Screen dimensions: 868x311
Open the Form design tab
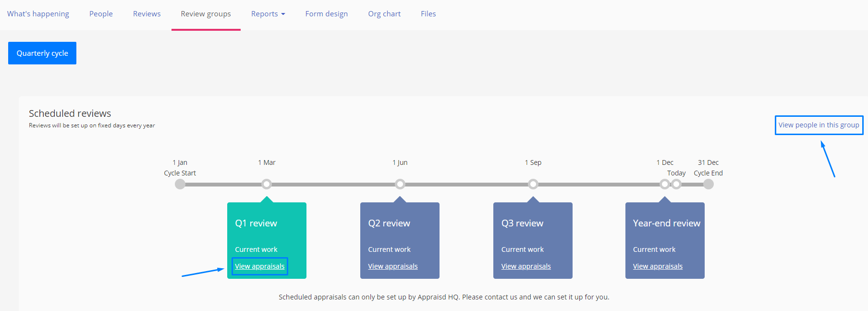click(326, 14)
